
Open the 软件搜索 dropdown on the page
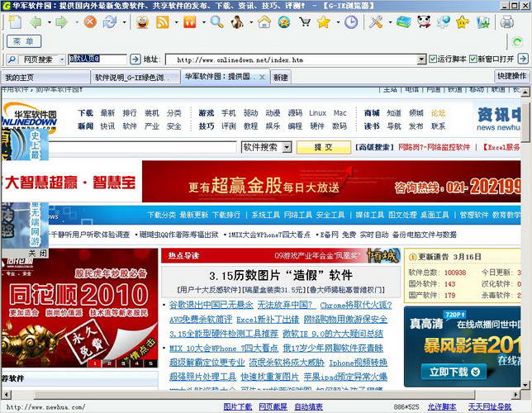[287, 147]
